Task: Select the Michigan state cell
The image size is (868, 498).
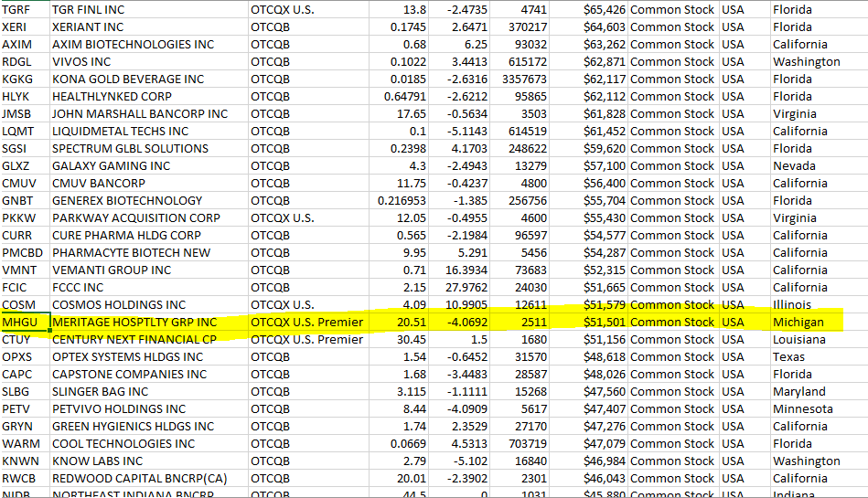Action: [x=819, y=322]
